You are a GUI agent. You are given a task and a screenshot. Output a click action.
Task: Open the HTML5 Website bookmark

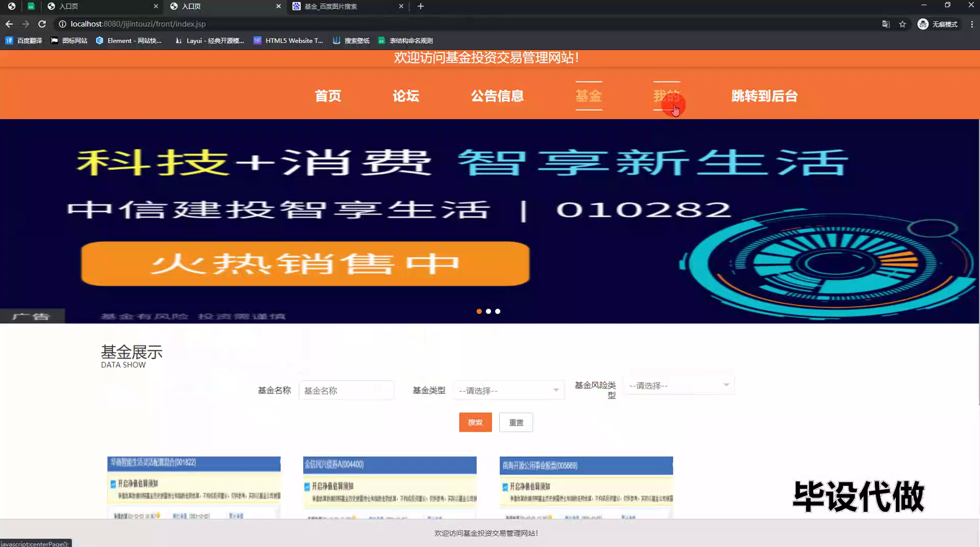(x=288, y=40)
